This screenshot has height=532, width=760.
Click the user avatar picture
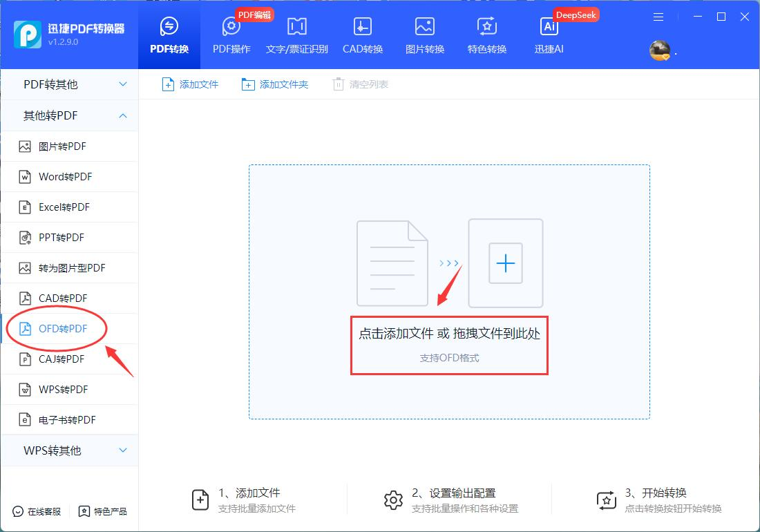[660, 51]
